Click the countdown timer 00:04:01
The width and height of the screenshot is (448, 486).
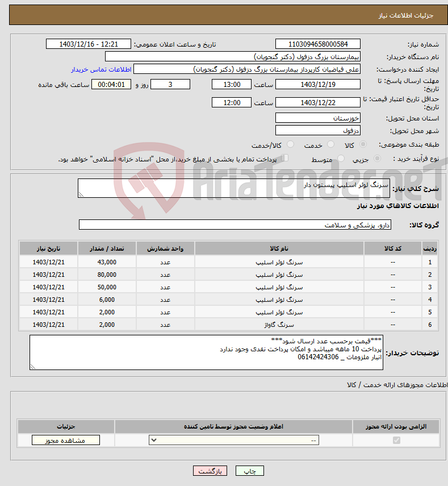tap(111, 84)
